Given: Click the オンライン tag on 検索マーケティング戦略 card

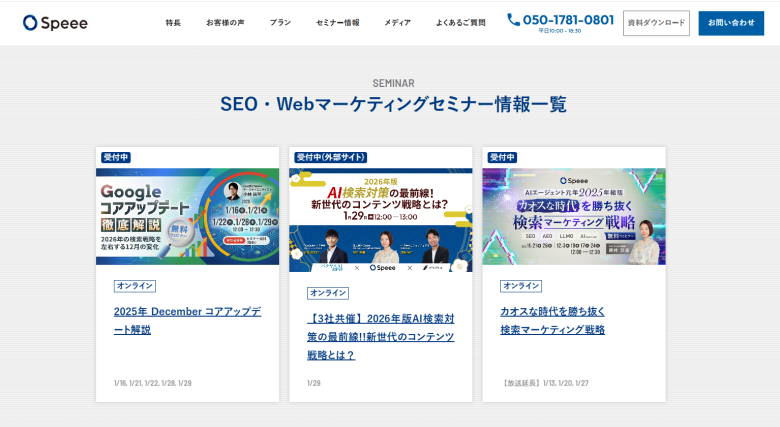Looking at the screenshot, I should coord(521,286).
